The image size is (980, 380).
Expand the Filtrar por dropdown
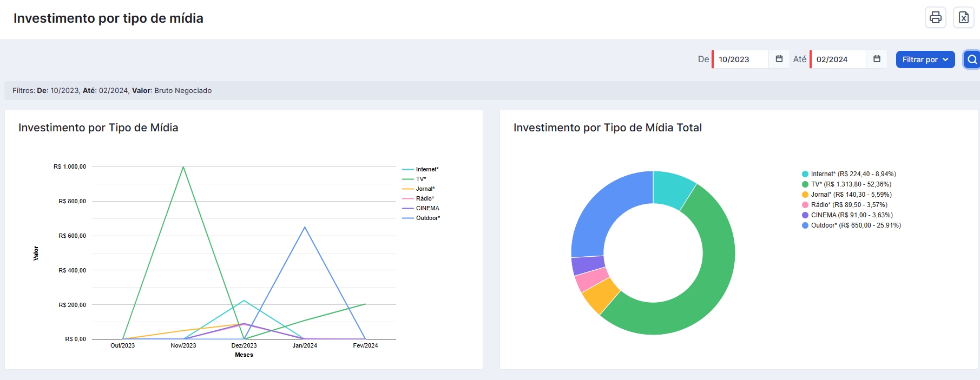pos(925,59)
